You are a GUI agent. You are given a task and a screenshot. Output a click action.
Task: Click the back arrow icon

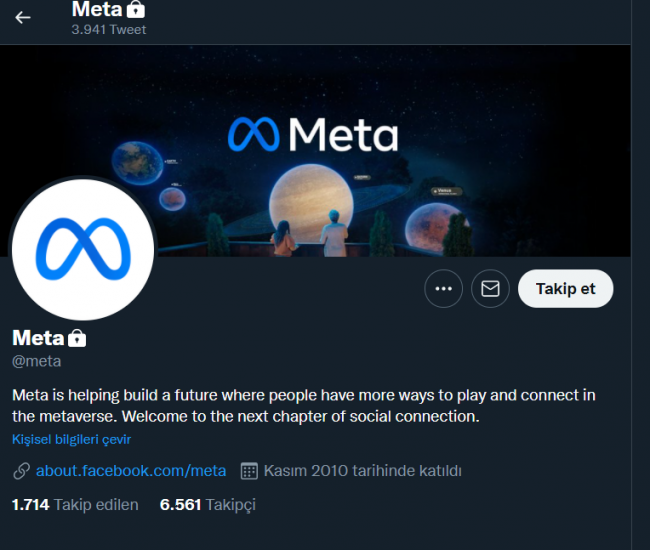[23, 17]
